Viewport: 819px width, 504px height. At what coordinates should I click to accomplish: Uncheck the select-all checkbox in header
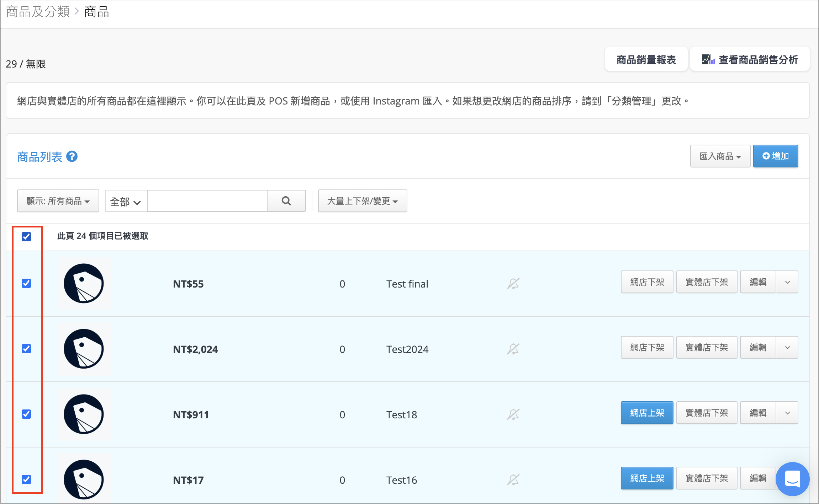26,236
